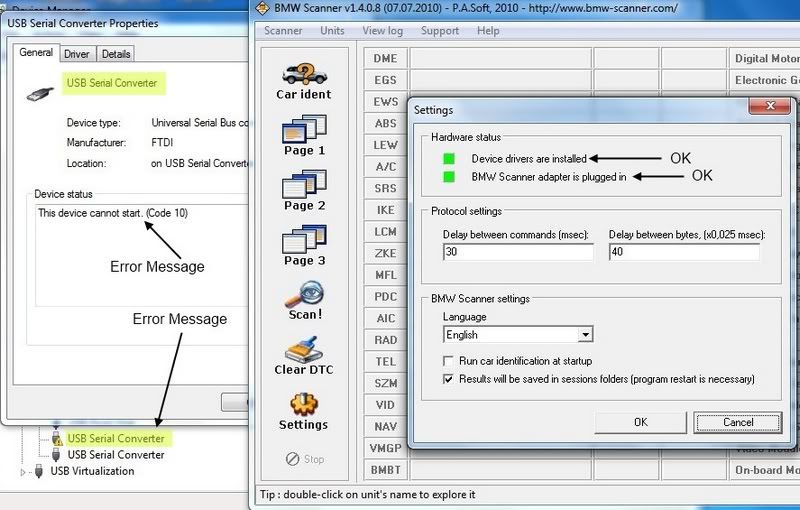Click the Delay between commands input field

coord(518,252)
